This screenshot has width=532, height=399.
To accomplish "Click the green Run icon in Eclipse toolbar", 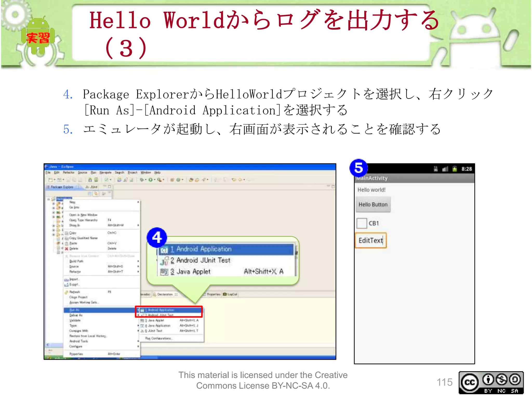I will [151, 180].
